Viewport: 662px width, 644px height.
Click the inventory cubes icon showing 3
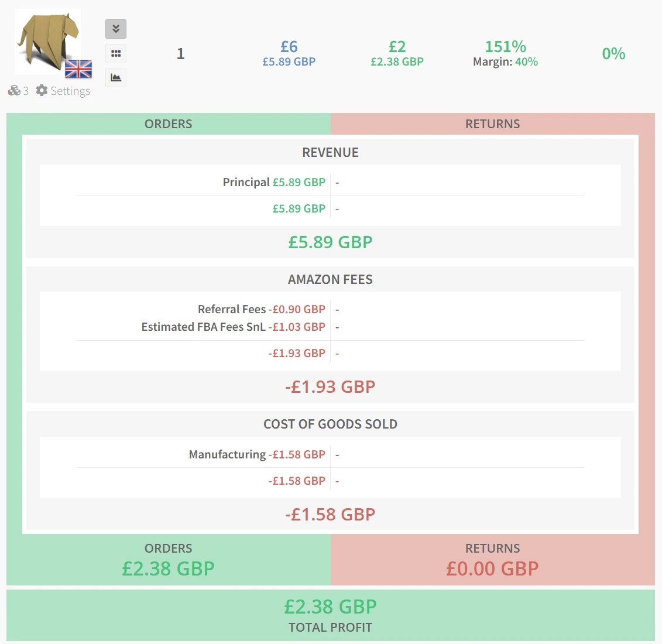[15, 91]
